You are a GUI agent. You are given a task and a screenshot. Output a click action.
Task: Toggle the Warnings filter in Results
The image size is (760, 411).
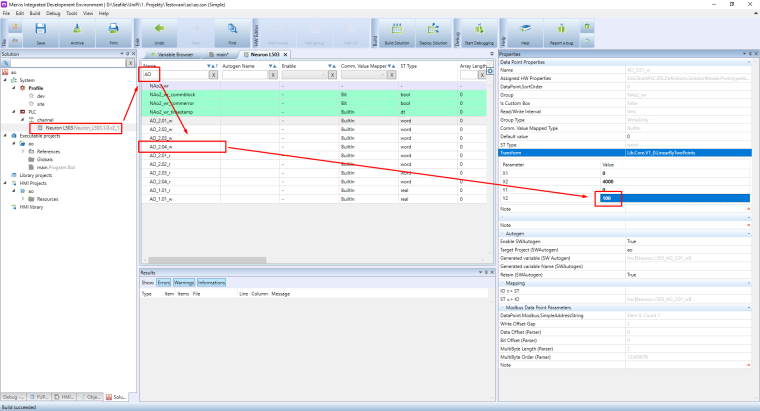(x=184, y=283)
